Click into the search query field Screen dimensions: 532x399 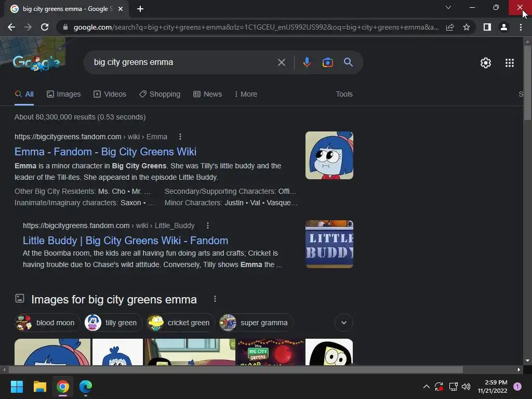183,62
